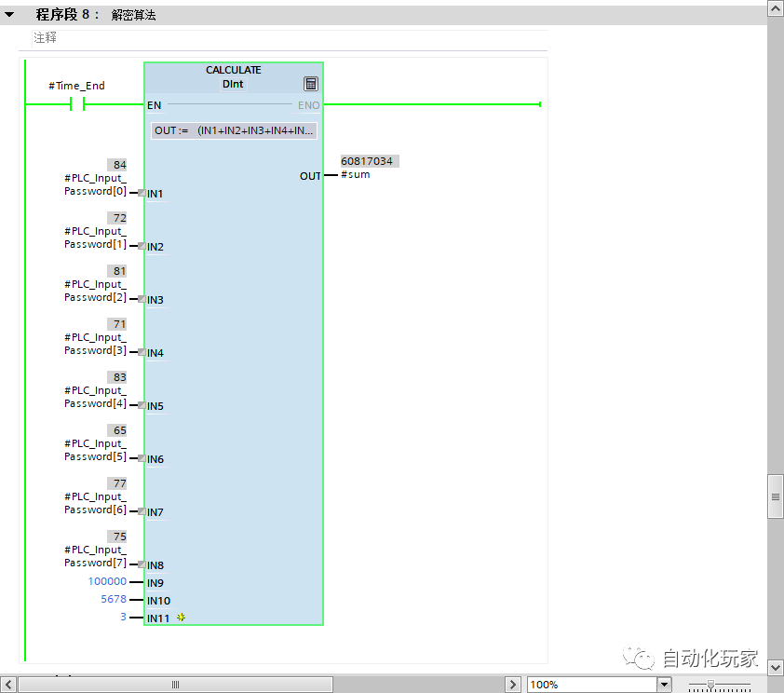Click the OUT pin label
Screen dimensions: 784x693
310,176
